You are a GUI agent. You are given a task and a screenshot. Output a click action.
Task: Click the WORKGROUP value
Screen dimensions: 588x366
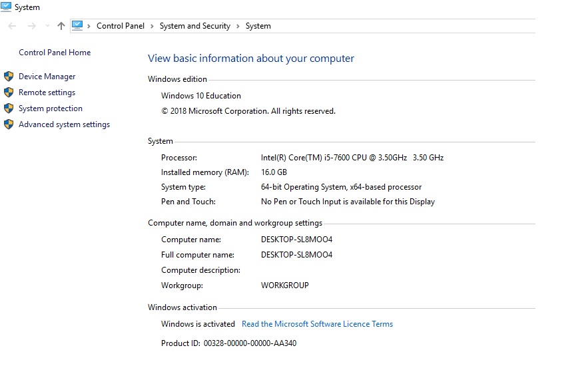(285, 285)
